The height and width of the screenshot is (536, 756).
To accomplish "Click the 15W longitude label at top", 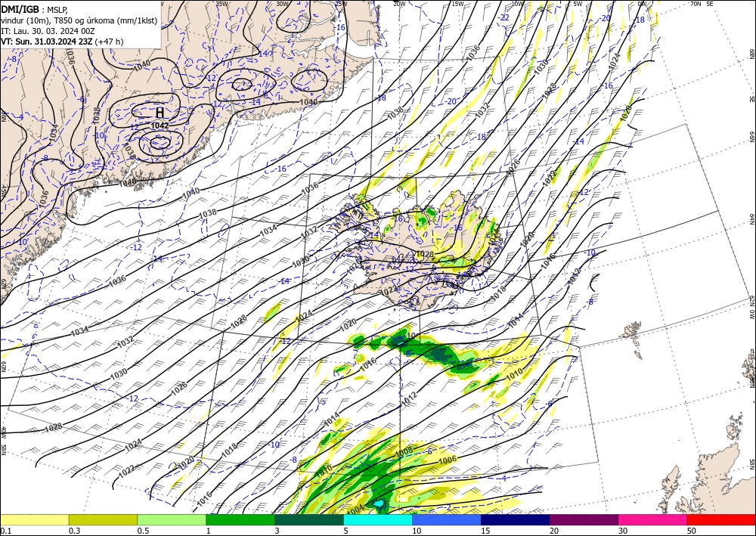I will [458, 4].
